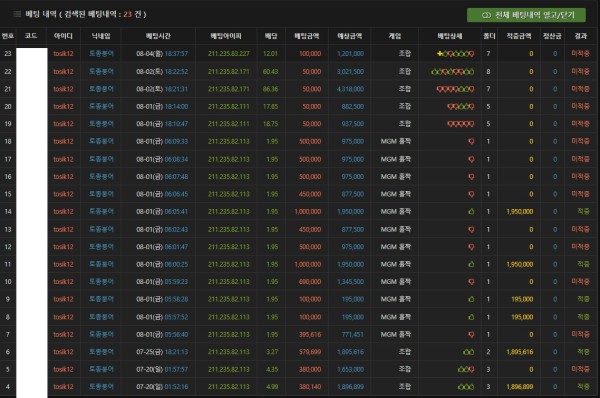This screenshot has height=398, width=600.
Task: Click IP 211.235.82.111 in row 20
Action: coord(228,106)
